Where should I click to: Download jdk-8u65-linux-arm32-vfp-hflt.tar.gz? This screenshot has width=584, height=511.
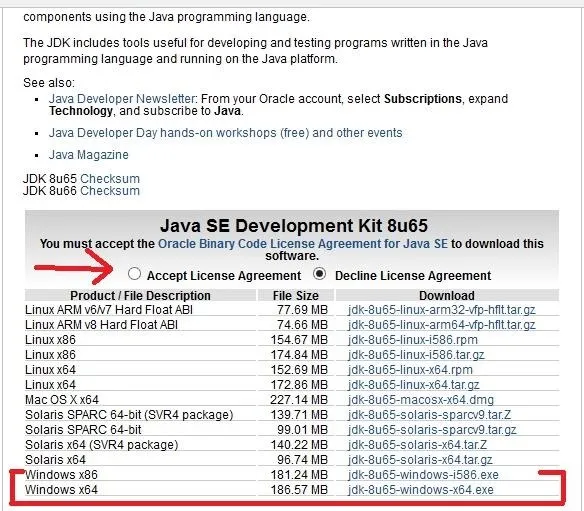pos(441,310)
